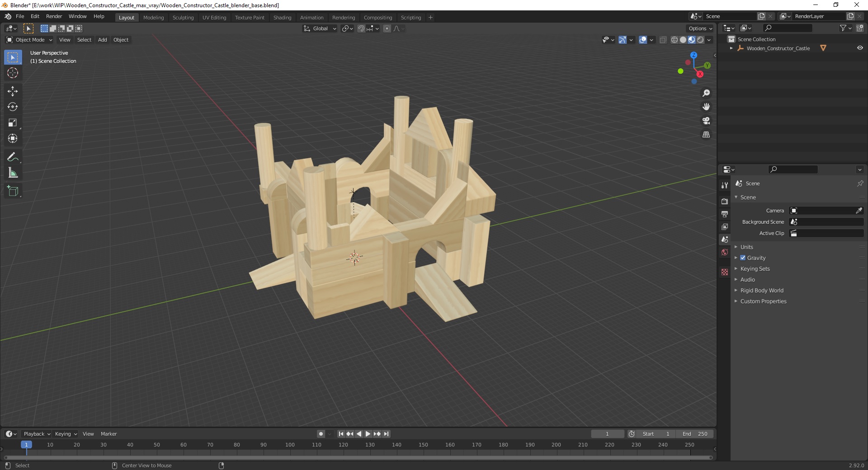Open the Output properties tab
Image resolution: width=868 pixels, height=470 pixels.
click(725, 214)
